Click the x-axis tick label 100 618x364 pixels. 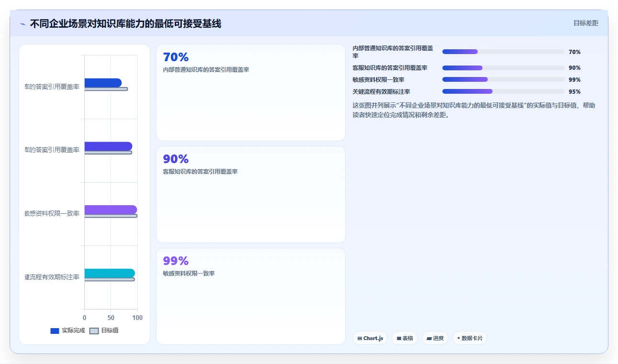(x=137, y=318)
